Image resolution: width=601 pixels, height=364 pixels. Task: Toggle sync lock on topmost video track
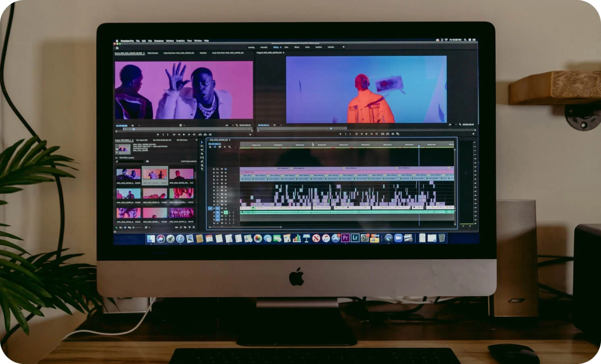click(x=222, y=169)
